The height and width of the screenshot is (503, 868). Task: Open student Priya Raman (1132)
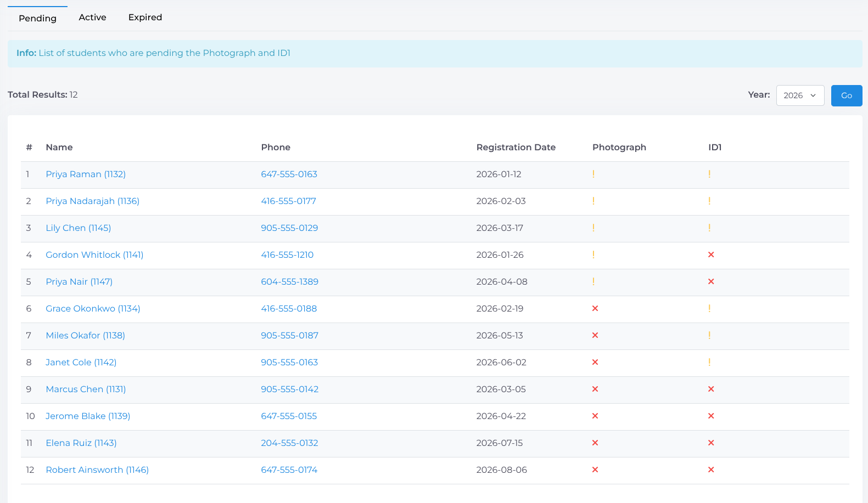[x=86, y=174]
